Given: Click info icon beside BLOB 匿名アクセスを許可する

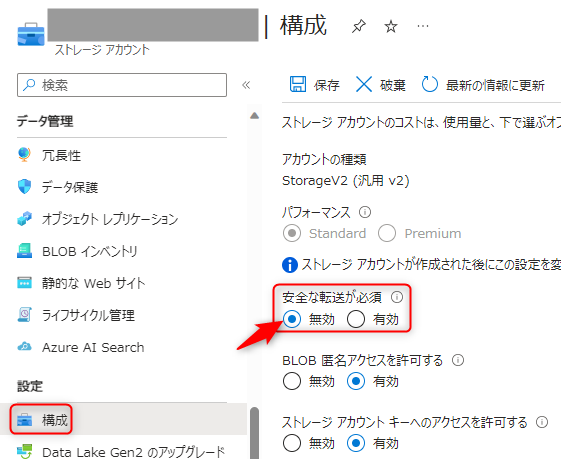Looking at the screenshot, I should [458, 360].
